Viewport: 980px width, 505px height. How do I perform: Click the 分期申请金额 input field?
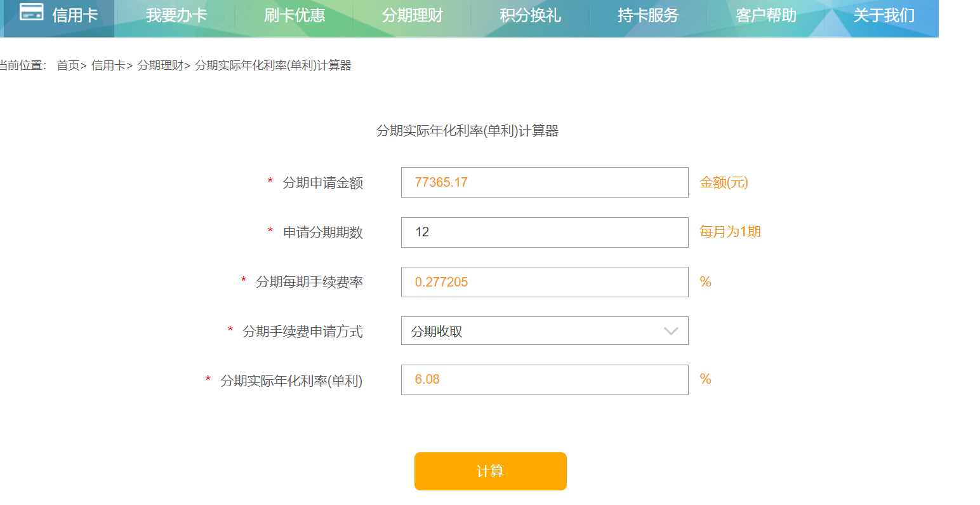pyautogui.click(x=545, y=182)
